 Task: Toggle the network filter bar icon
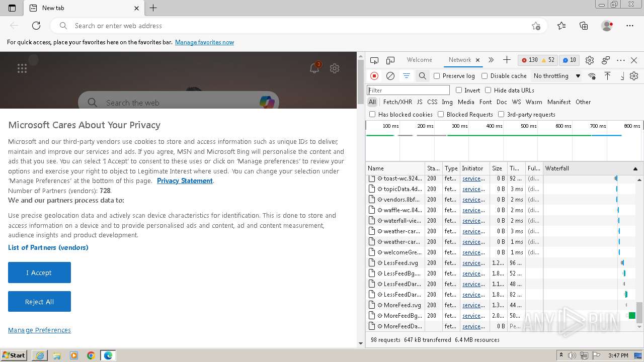pyautogui.click(x=406, y=76)
